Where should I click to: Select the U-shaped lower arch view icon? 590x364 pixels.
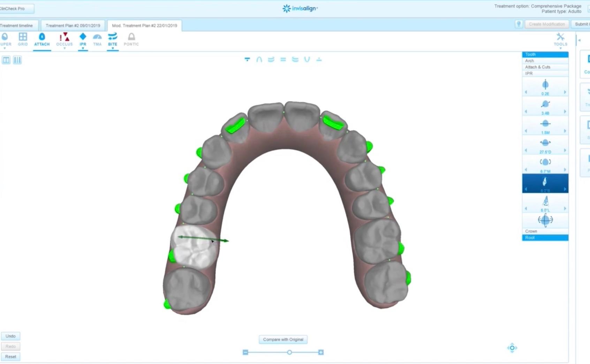[307, 60]
